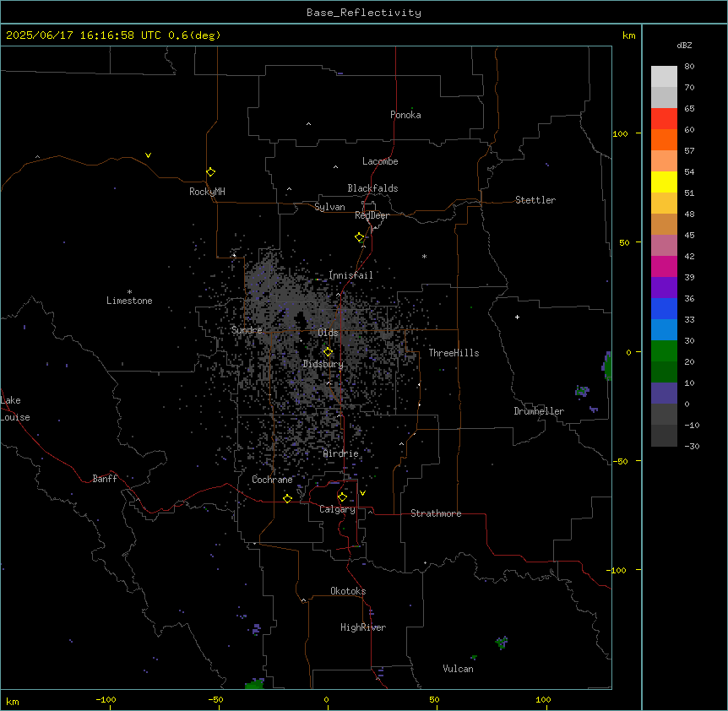Screen dimensions: 728x711
Task: Click the Okotoks town label
Action: pyautogui.click(x=348, y=591)
